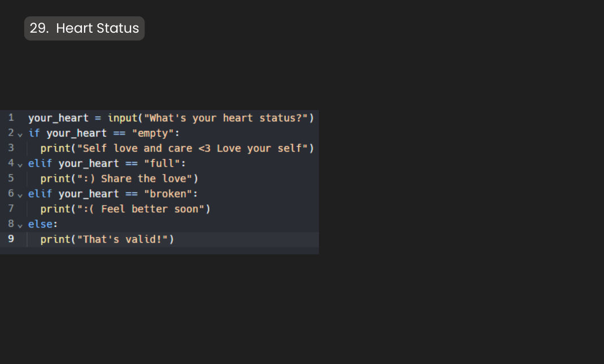
Task: Click the highlighted line number 9
Action: coord(11,239)
